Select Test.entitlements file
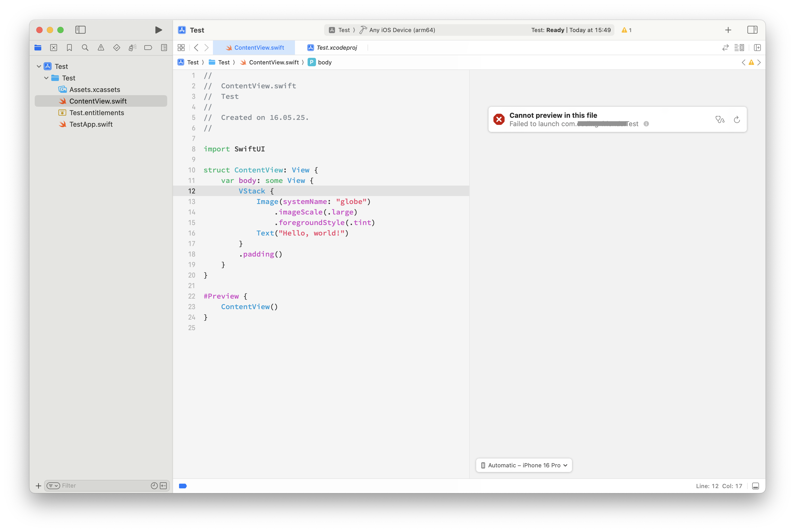 coord(101,112)
